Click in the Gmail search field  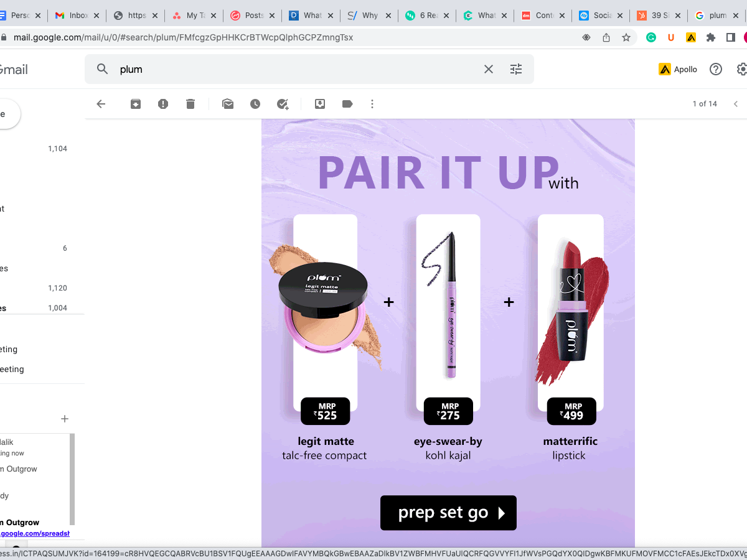(x=299, y=69)
